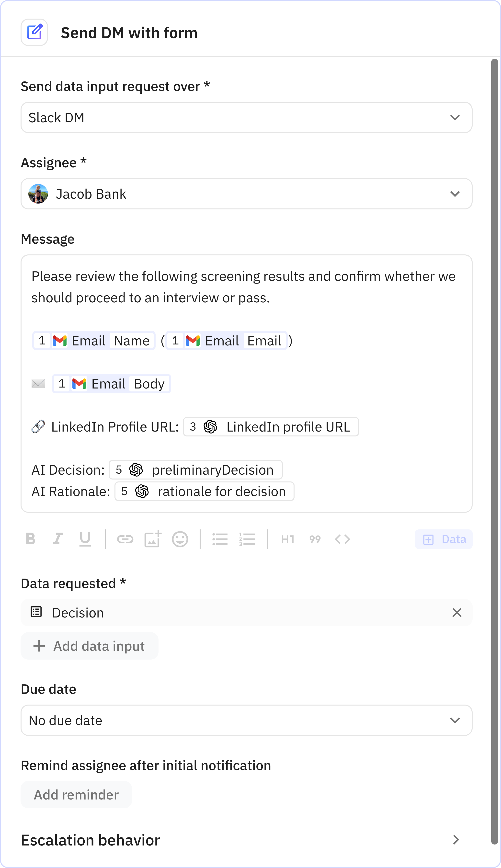The height and width of the screenshot is (868, 501).
Task: Open the Due date dropdown
Action: 246,720
